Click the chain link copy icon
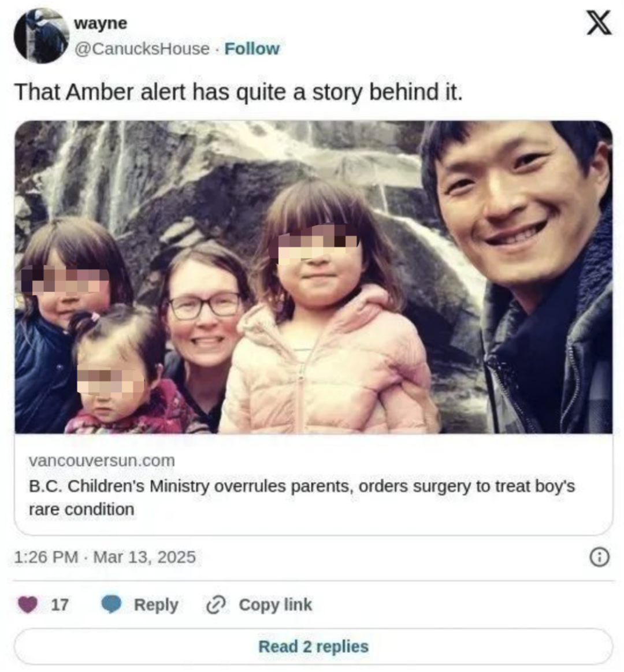The image size is (624, 672). pyautogui.click(x=216, y=605)
